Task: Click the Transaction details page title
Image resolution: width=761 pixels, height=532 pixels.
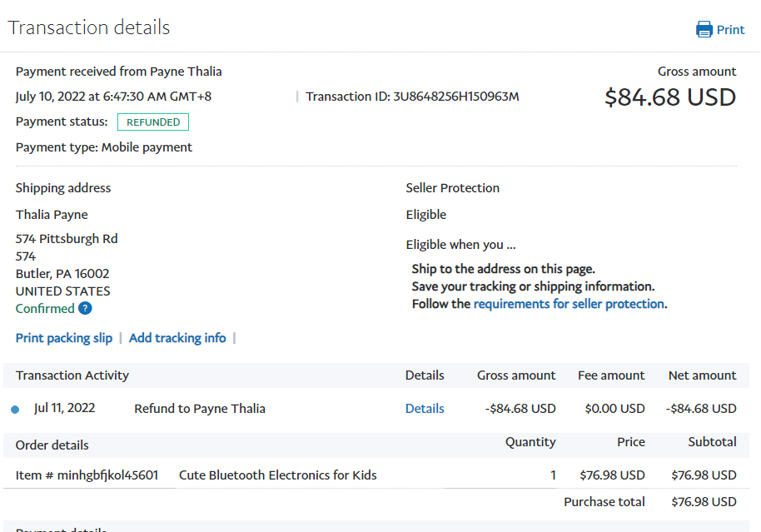Action: [89, 27]
